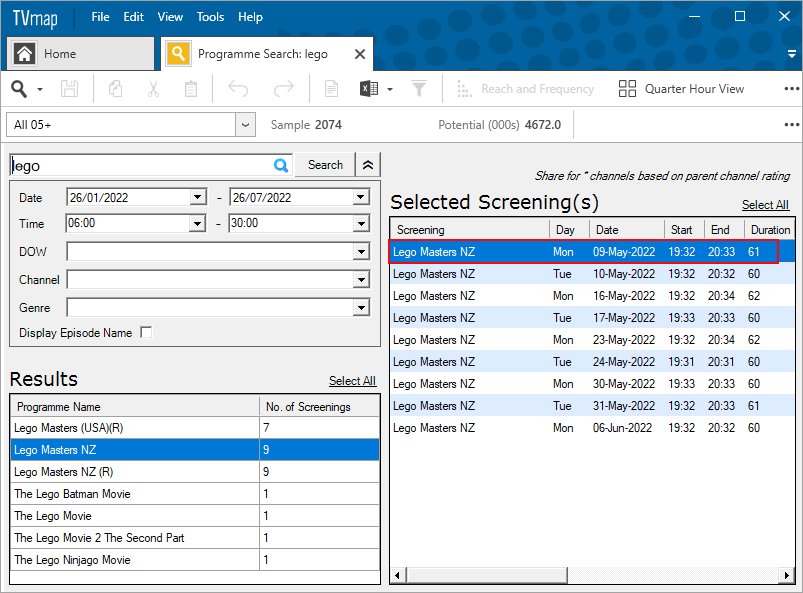Open the end date 26/07/2022 dropdown

click(x=361, y=197)
